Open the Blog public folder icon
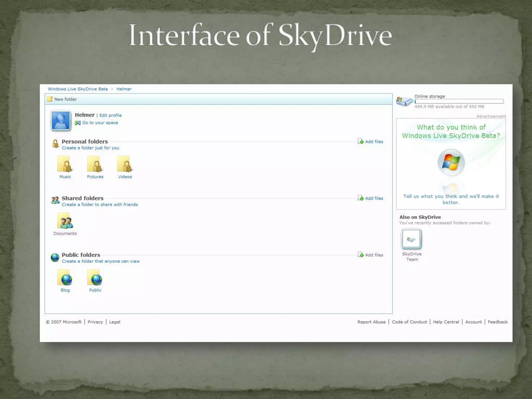This screenshot has width=532, height=399. tap(65, 278)
